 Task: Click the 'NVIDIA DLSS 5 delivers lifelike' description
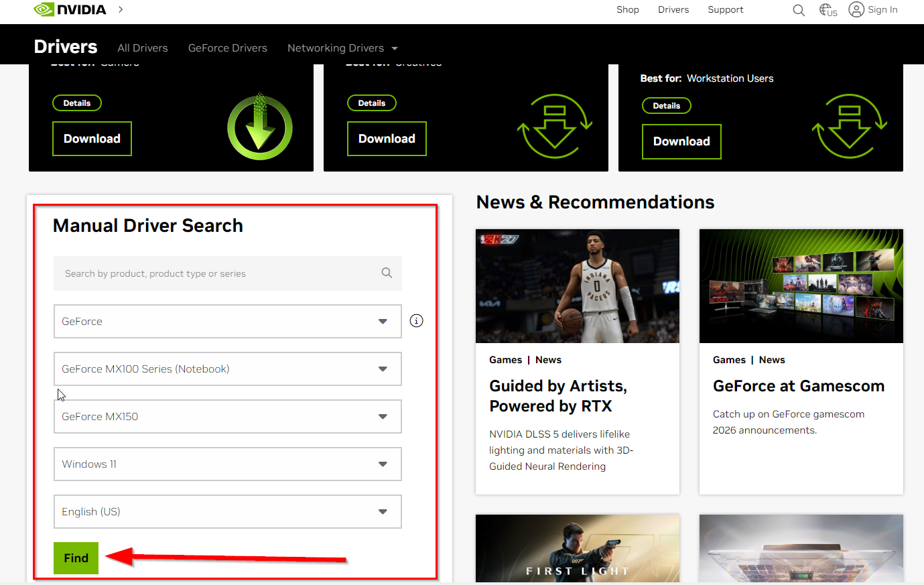561,450
